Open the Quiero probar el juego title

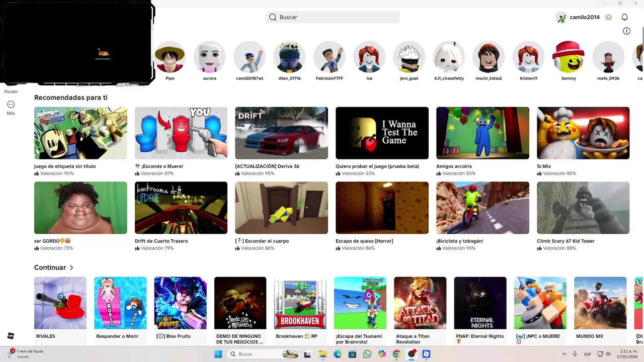[377, 166]
